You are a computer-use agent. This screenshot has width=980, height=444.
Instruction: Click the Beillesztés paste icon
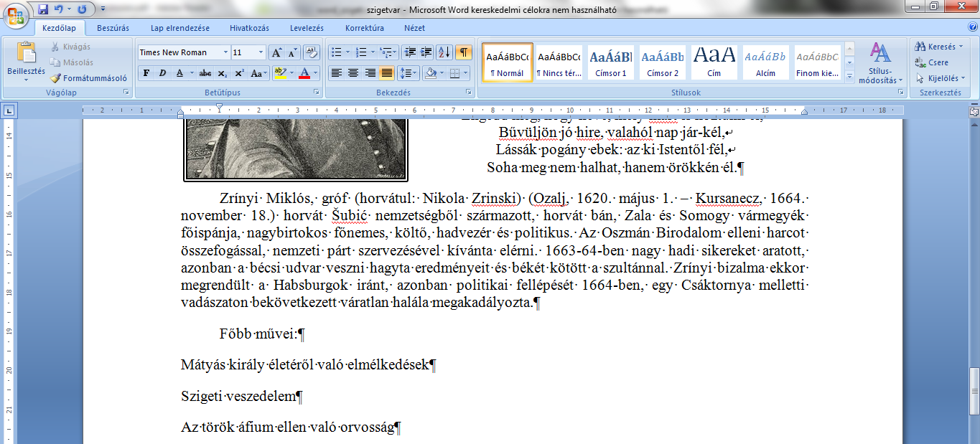point(26,53)
